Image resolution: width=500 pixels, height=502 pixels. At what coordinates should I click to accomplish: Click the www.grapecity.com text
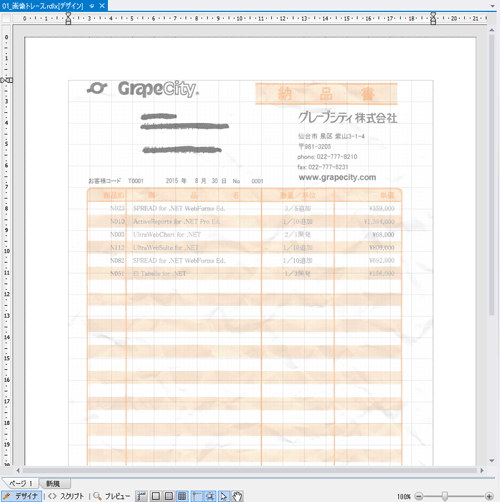[x=337, y=177]
